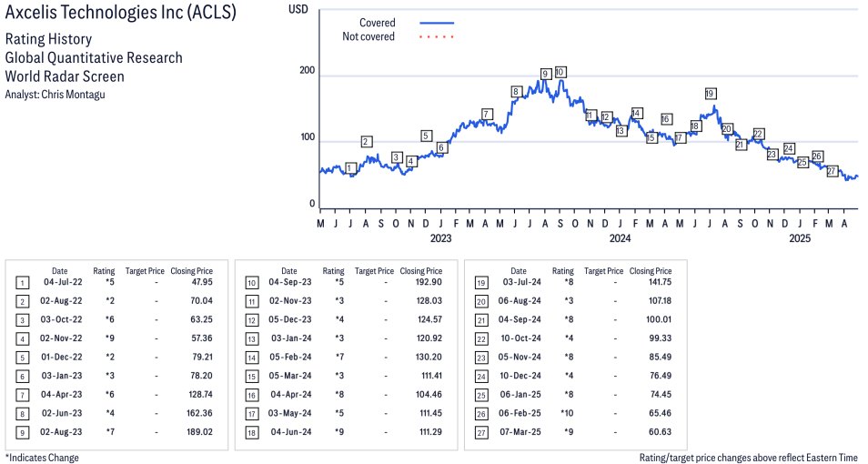Select chart marker 19 on the chart
This screenshot has height=464, width=868.
click(x=711, y=94)
